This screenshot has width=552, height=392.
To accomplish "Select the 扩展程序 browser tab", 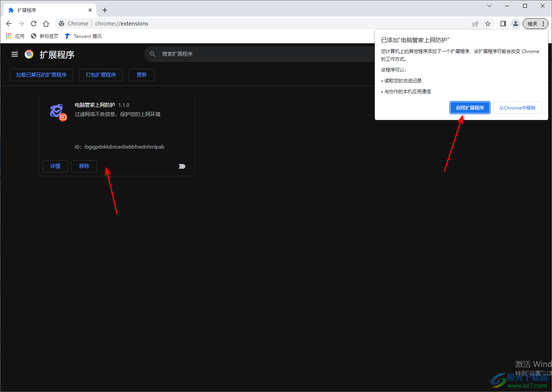I will click(50, 10).
